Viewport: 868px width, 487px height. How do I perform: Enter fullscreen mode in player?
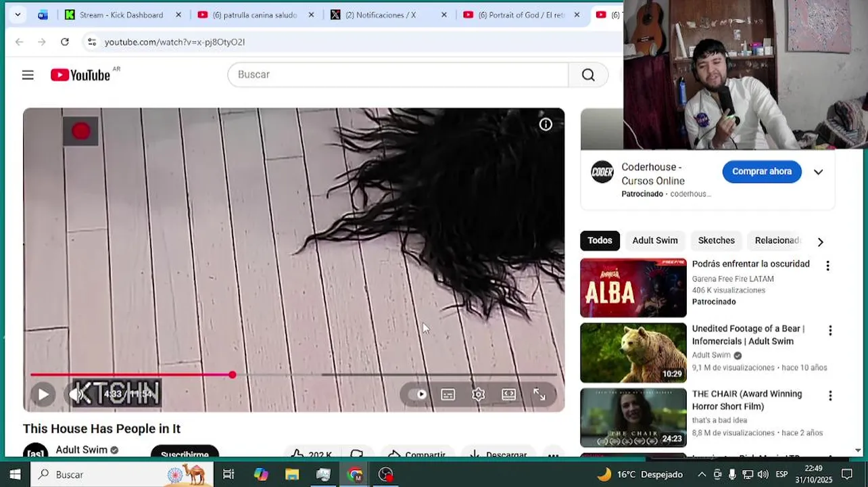539,394
